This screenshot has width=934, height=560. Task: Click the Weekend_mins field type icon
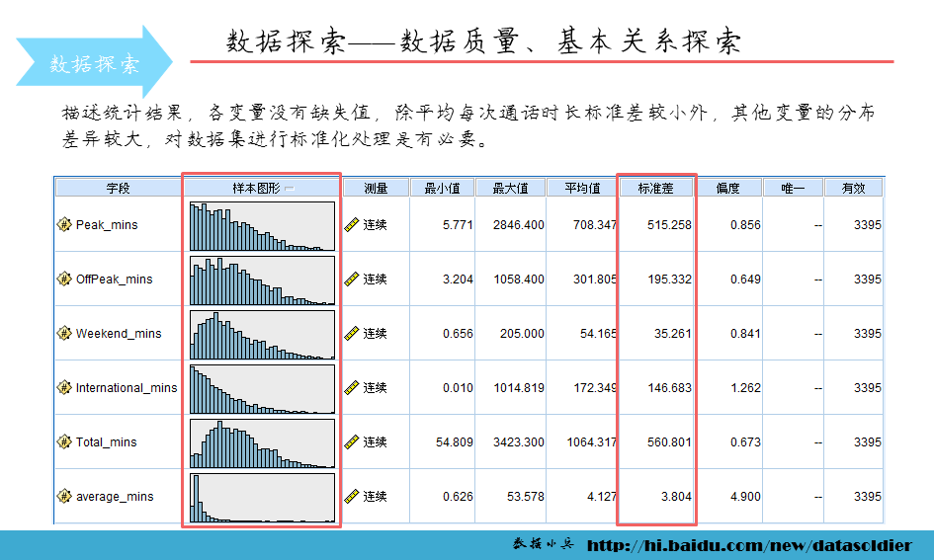[x=64, y=334]
